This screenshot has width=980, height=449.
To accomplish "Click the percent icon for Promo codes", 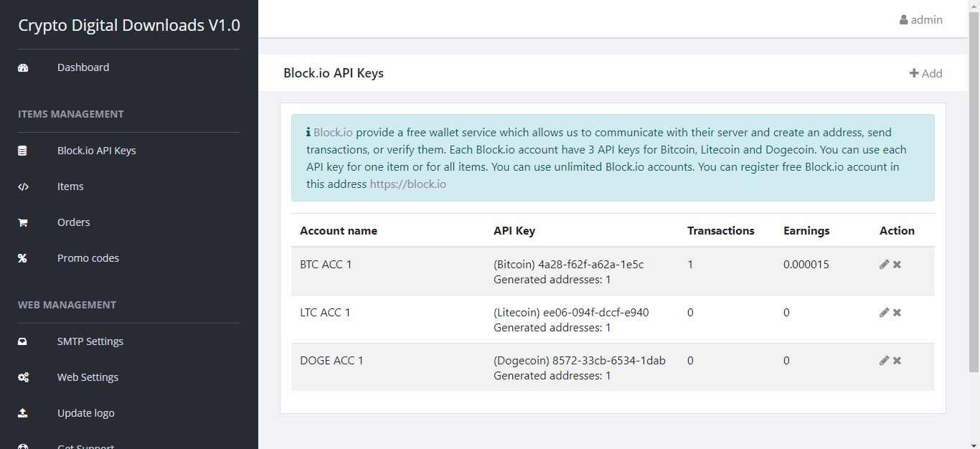I will [23, 258].
